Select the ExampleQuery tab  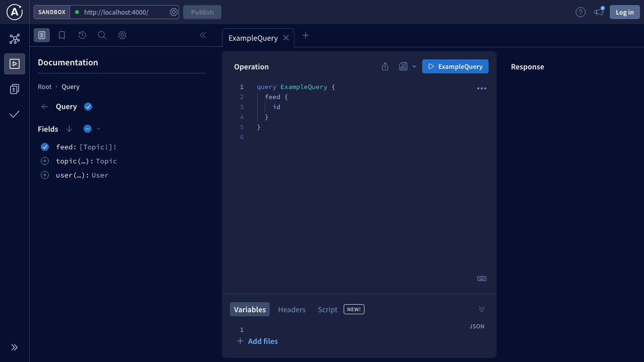point(253,38)
